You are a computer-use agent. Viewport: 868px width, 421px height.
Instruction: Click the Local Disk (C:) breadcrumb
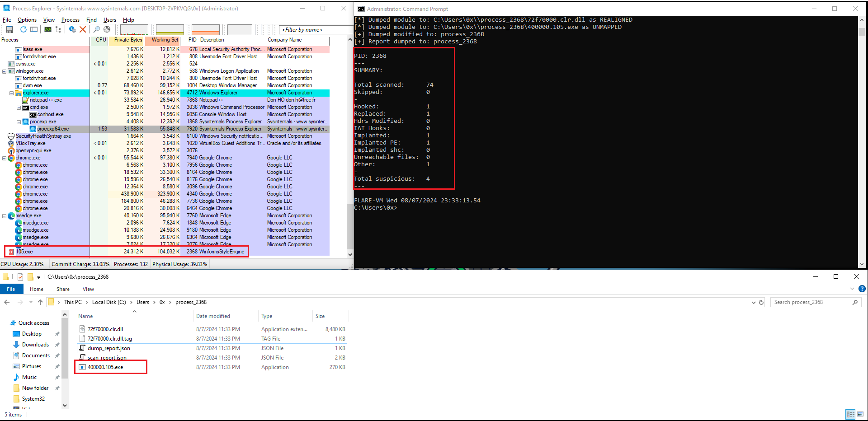point(109,302)
